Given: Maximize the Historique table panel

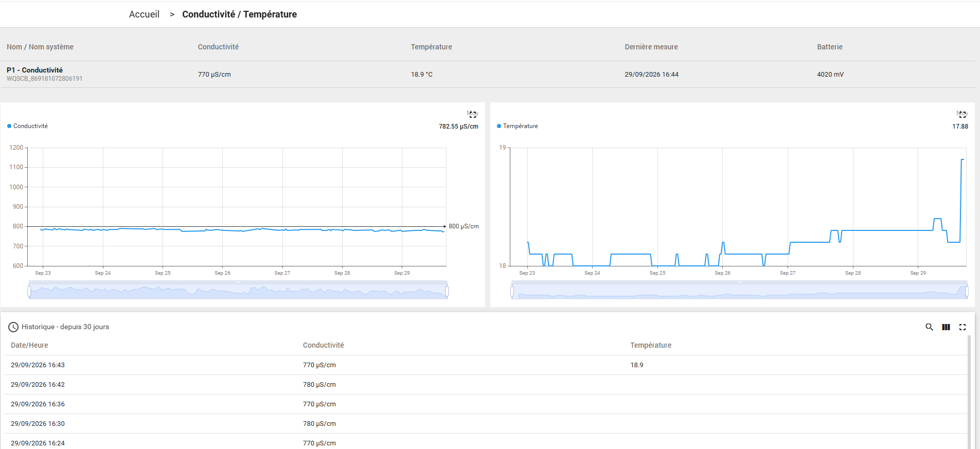Looking at the screenshot, I should 963,327.
